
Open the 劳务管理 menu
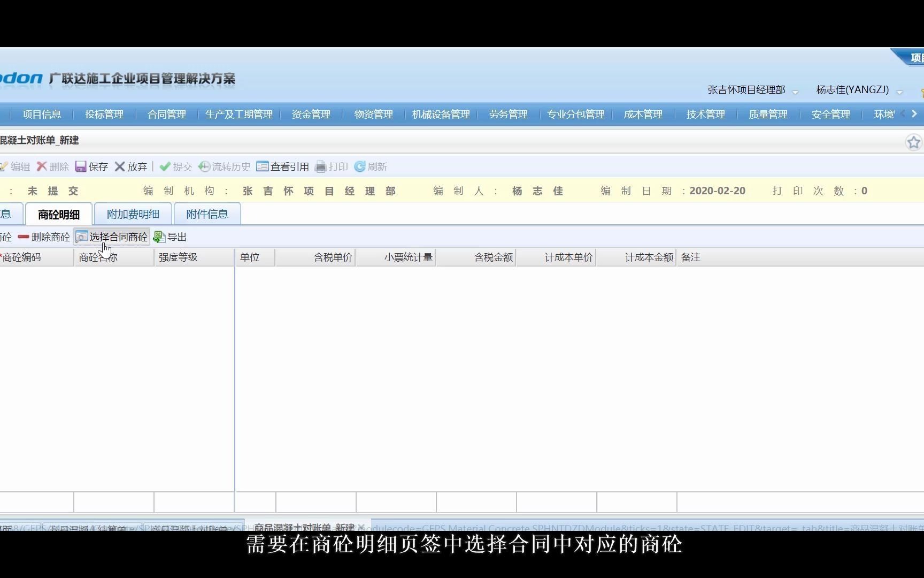509,114
